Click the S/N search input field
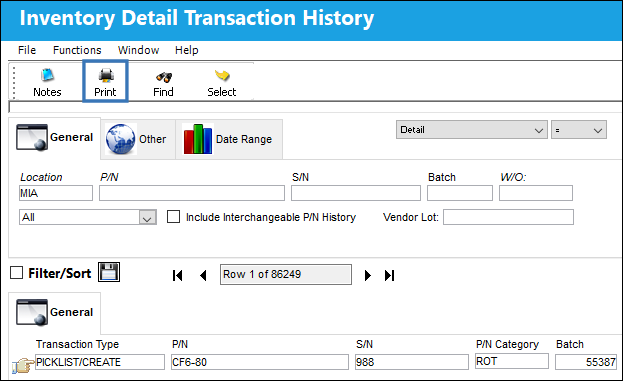 coord(356,193)
